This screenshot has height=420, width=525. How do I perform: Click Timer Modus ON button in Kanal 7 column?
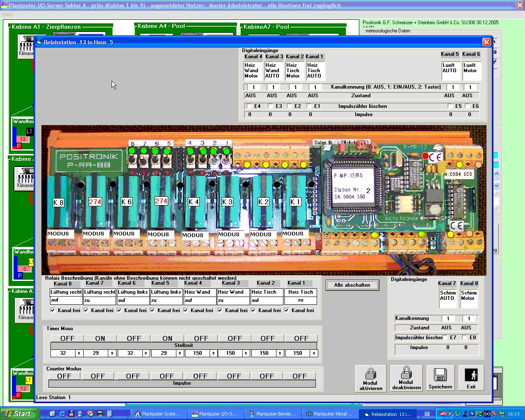click(x=100, y=338)
